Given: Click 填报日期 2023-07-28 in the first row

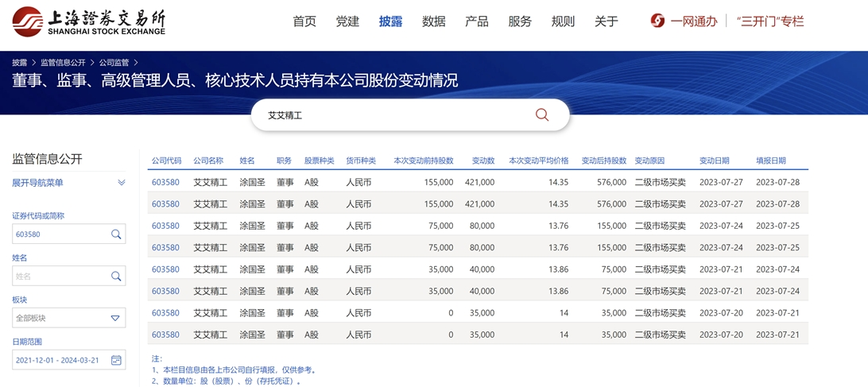Looking at the screenshot, I should (777, 182).
